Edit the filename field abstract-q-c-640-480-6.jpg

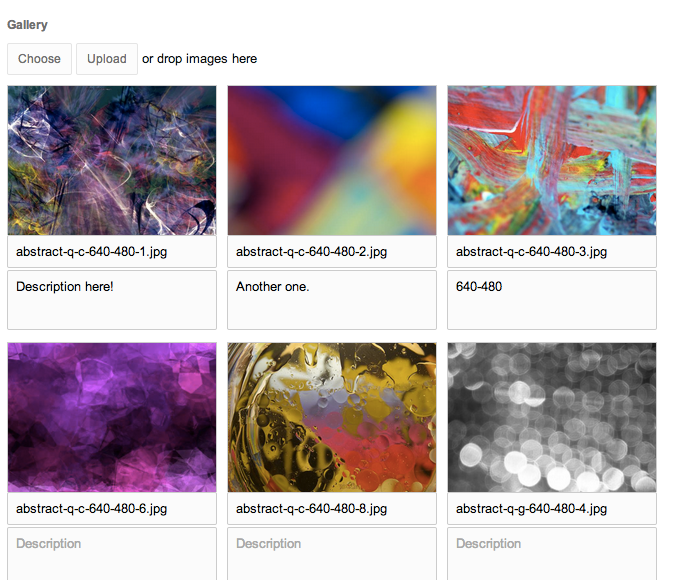click(112, 509)
